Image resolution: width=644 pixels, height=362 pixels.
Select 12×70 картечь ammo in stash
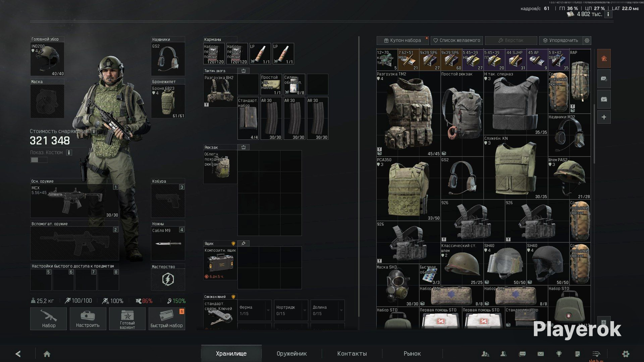pyautogui.click(x=387, y=60)
